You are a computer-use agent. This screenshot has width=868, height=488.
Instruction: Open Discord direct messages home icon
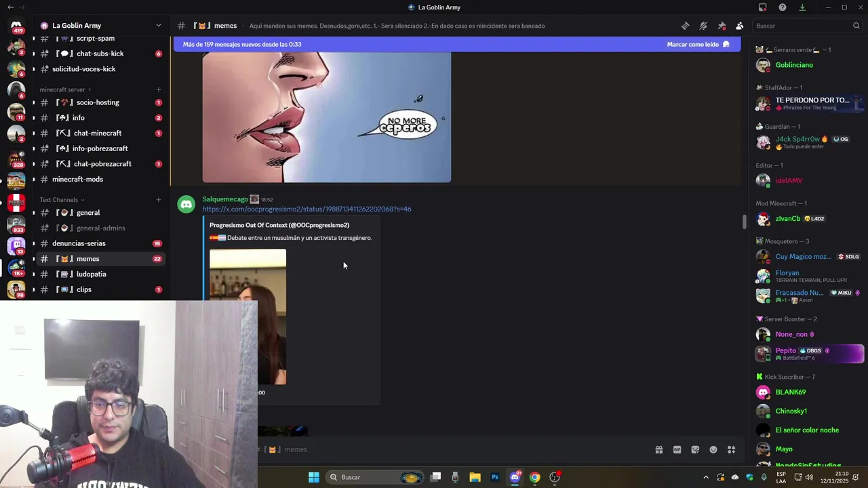16,26
